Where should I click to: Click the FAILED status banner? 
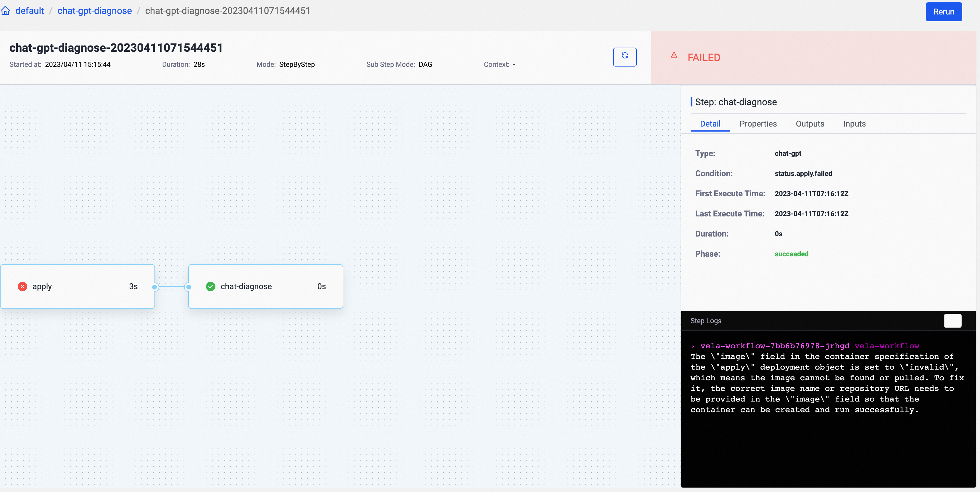click(813, 57)
